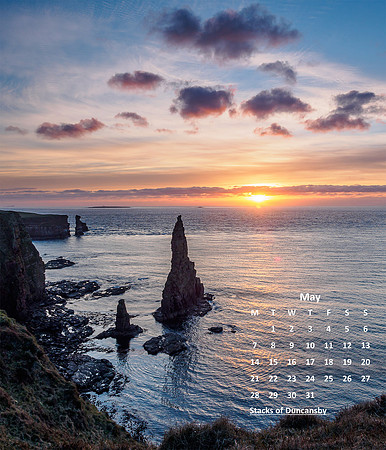Click the Friday "F" column header
Screen dimensions: 386x450
coord(329,313)
